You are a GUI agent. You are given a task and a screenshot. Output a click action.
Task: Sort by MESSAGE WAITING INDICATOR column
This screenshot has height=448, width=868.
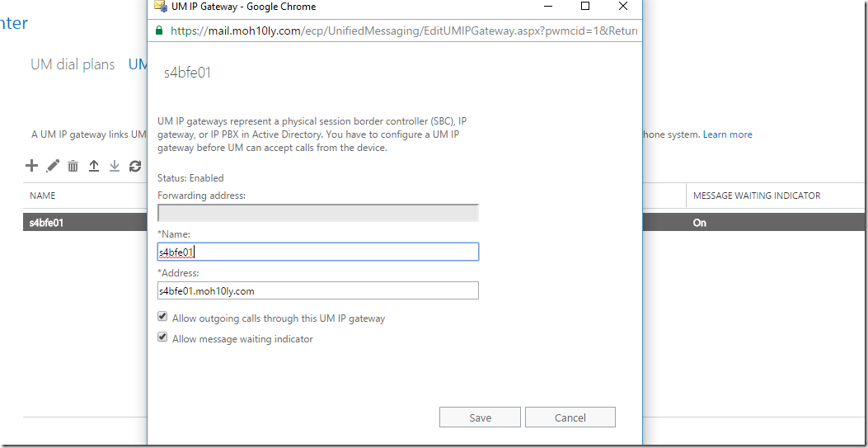click(x=757, y=196)
